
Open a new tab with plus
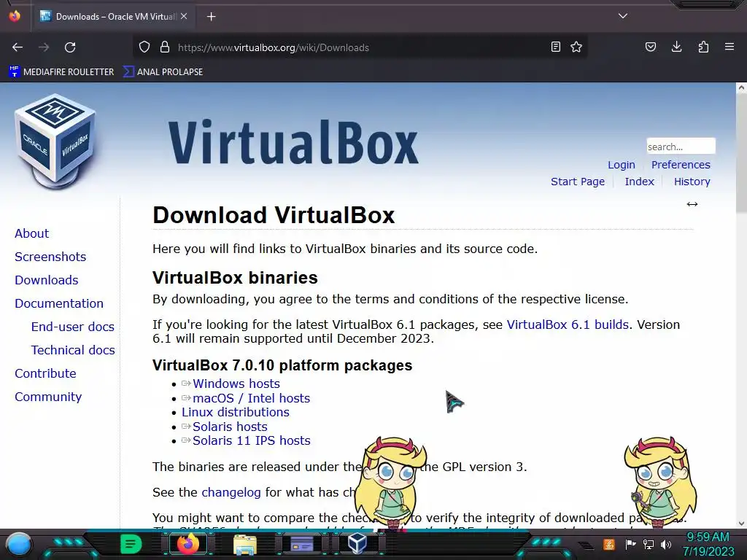pyautogui.click(x=212, y=17)
